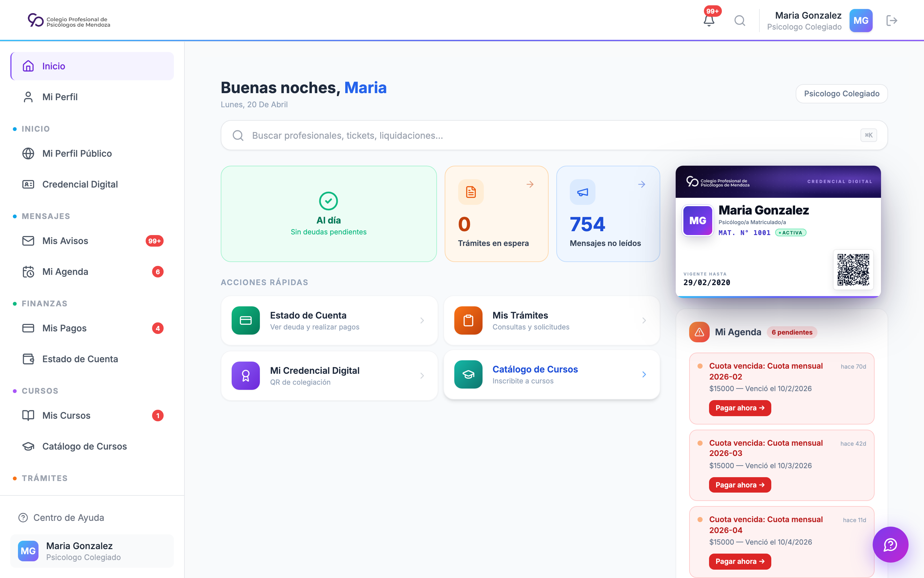This screenshot has width=924, height=578.
Task: Pay the Cuota mensual 2026-03 now
Action: coord(740,485)
